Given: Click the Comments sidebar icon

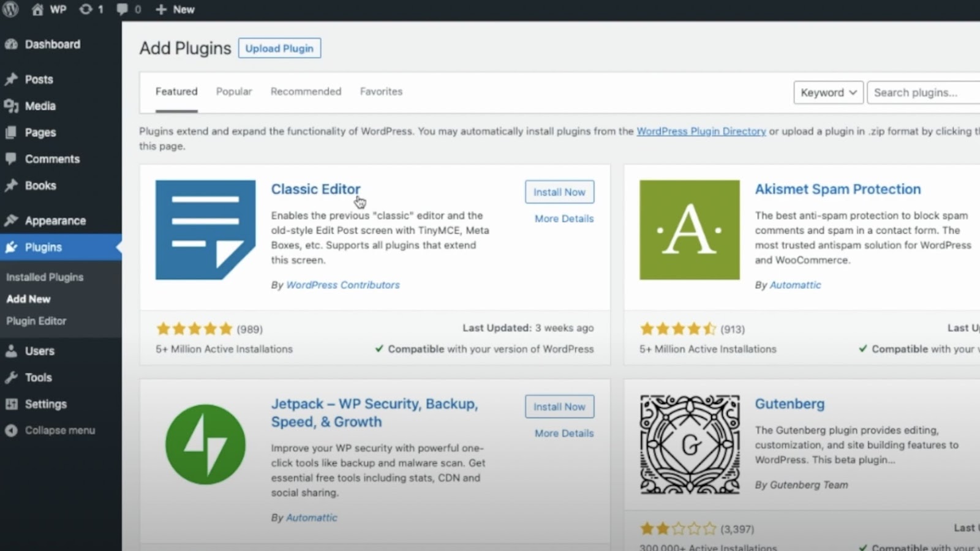Looking at the screenshot, I should click(11, 159).
